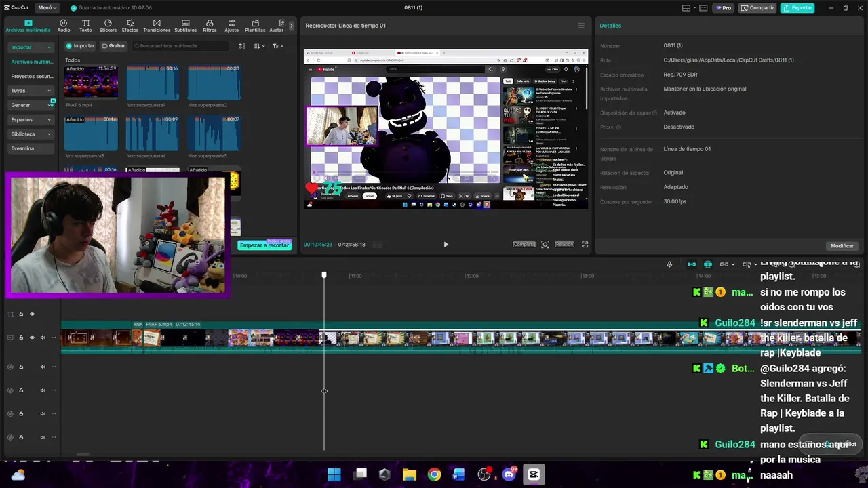The image size is (868, 488).
Task: Open Google Chrome from the taskbar
Action: pos(434,474)
